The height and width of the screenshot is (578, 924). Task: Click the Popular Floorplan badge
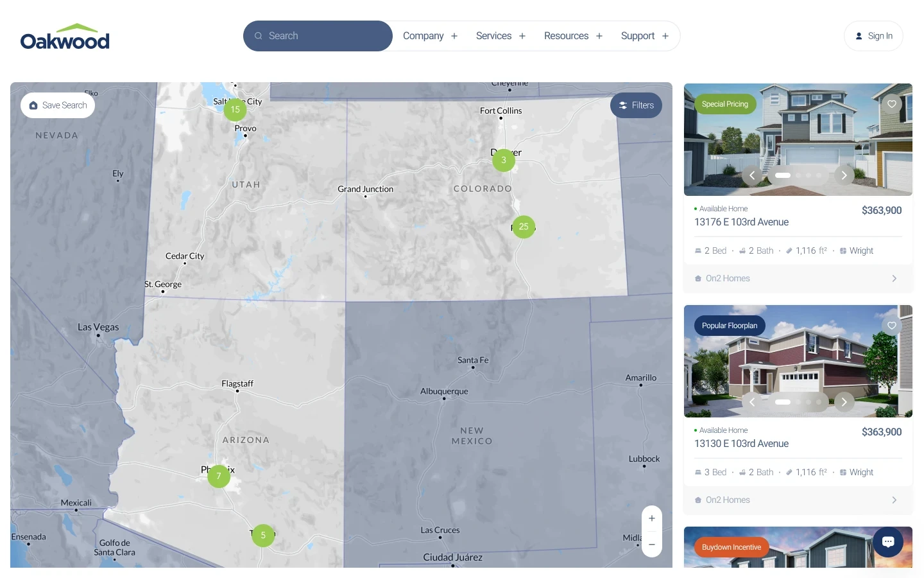pyautogui.click(x=730, y=326)
